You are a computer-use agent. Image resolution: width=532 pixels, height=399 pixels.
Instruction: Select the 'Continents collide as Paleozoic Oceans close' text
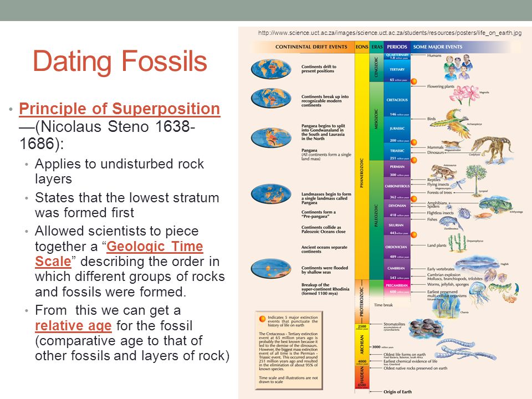coord(323,229)
